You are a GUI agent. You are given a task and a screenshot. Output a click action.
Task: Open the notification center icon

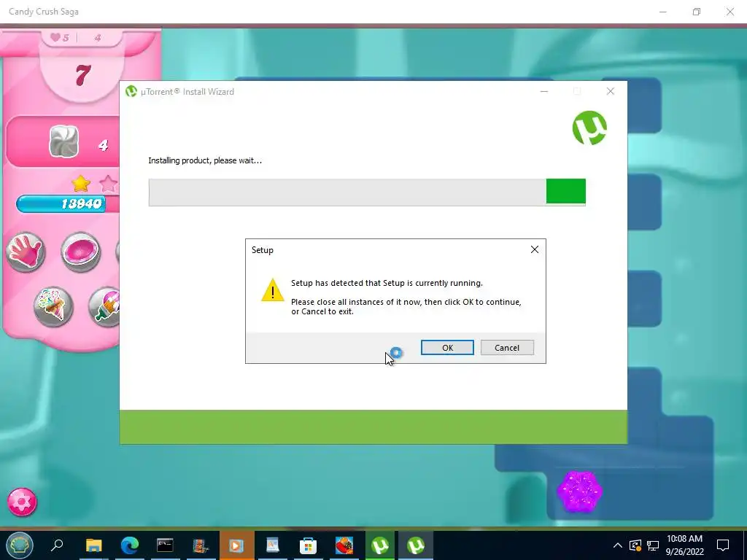coord(723,545)
